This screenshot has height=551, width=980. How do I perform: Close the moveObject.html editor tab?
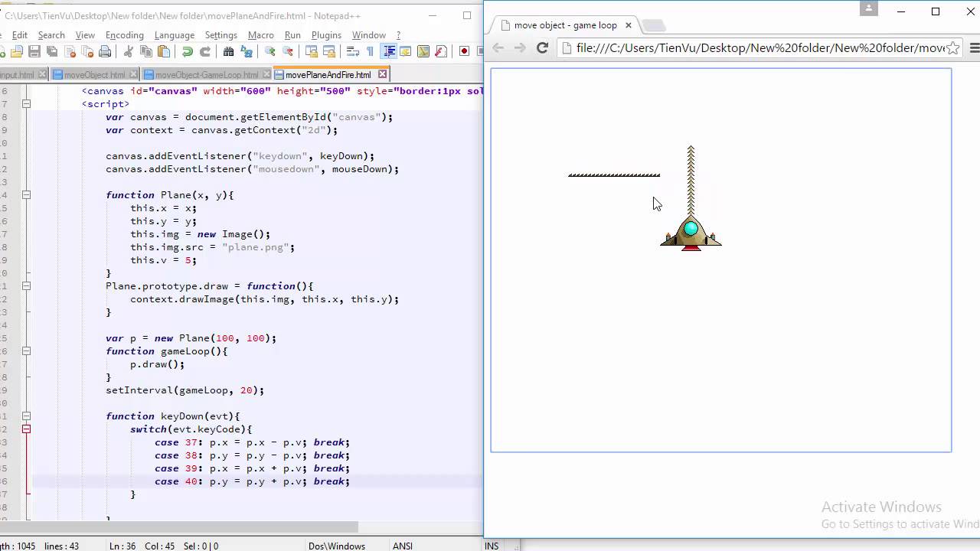(x=132, y=75)
